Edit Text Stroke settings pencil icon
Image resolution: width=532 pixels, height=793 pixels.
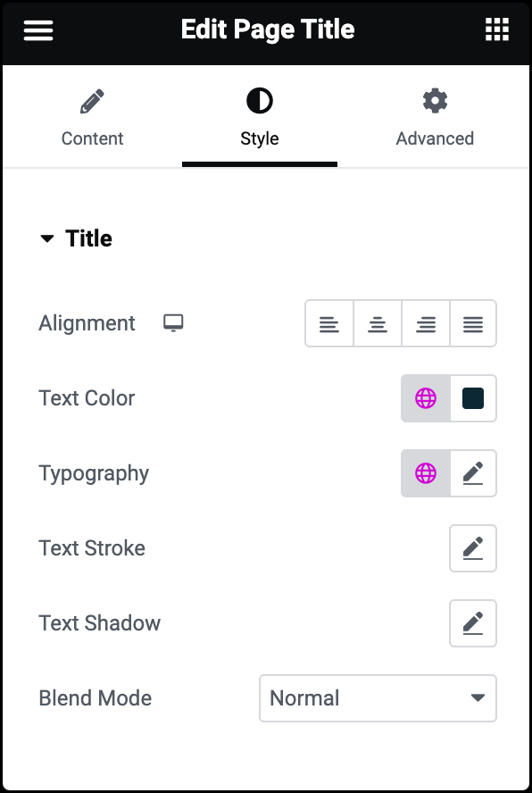473,548
